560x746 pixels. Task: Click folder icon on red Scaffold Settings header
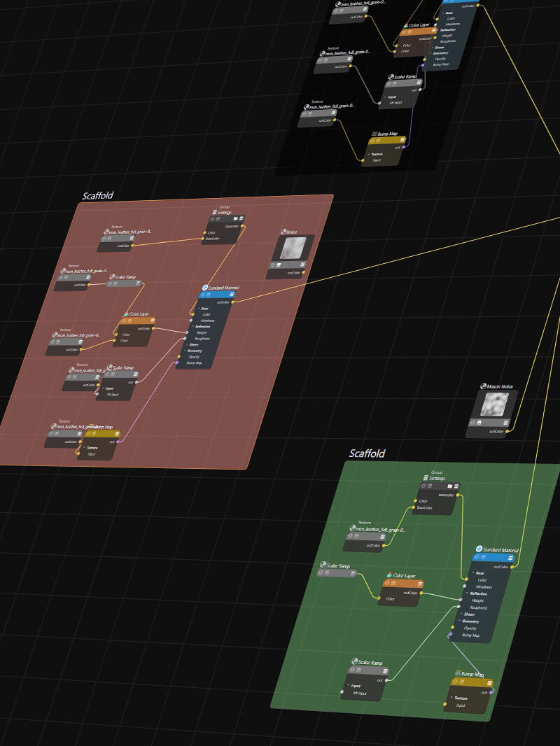tap(235, 218)
